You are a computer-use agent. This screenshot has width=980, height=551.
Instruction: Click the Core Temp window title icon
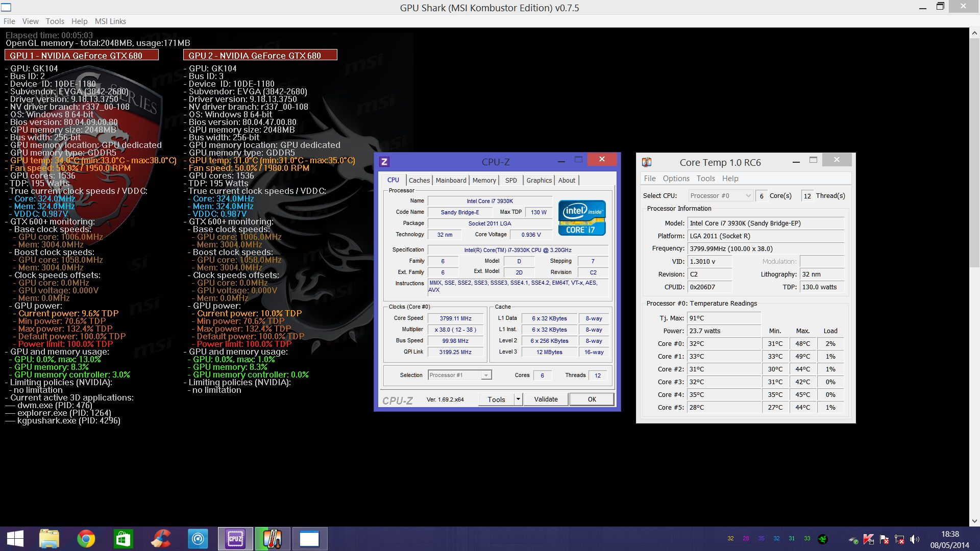647,162
